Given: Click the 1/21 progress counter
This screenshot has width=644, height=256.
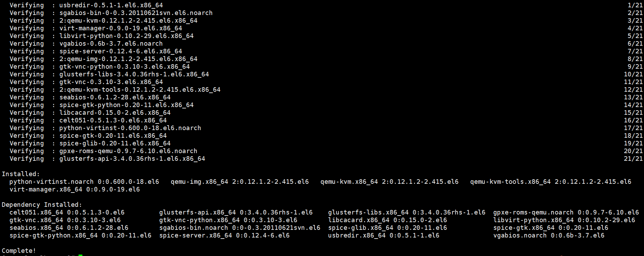Looking at the screenshot, I should (635, 5).
